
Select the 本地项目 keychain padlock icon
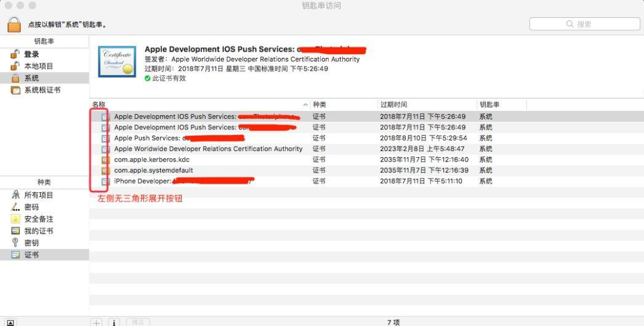coord(15,66)
